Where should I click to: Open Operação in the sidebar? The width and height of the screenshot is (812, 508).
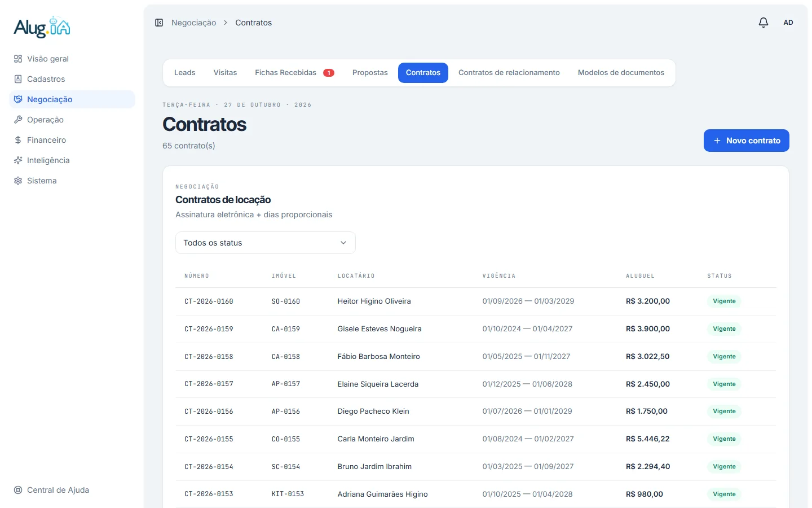tap(72, 120)
